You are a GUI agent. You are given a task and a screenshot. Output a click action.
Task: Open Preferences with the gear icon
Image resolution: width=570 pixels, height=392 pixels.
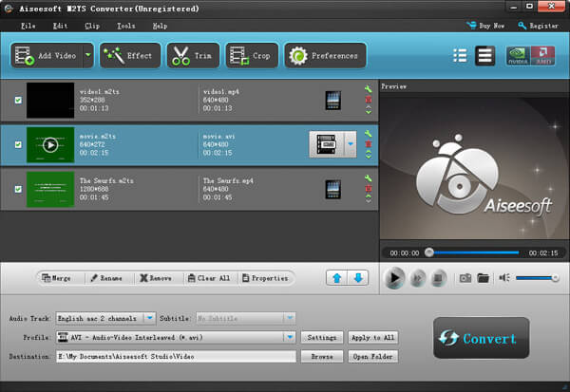(x=325, y=55)
